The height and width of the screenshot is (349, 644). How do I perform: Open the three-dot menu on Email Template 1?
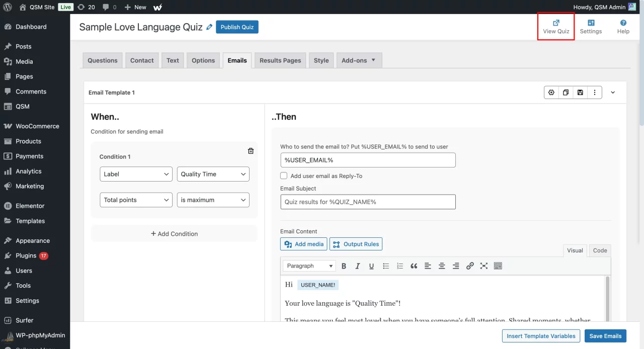coord(595,92)
